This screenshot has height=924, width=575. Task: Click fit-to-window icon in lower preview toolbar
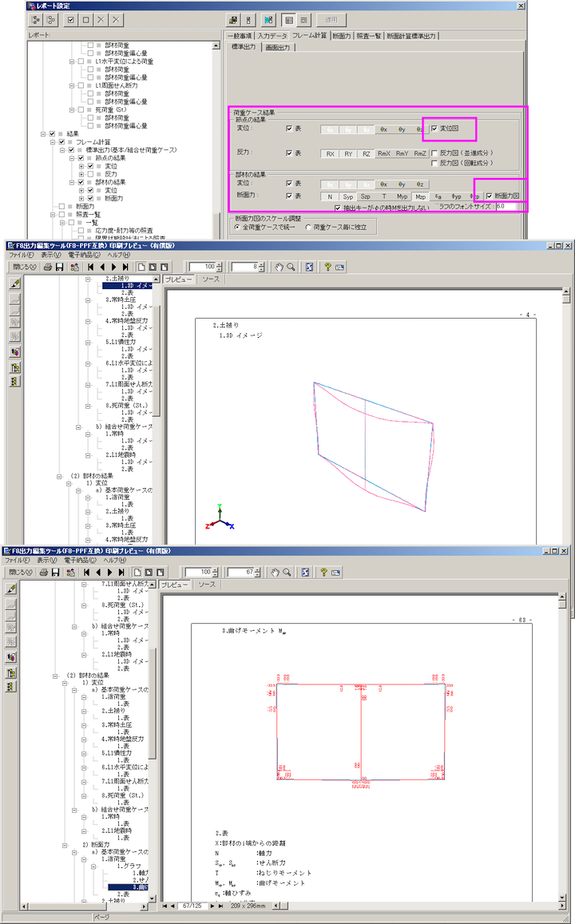pos(305,572)
